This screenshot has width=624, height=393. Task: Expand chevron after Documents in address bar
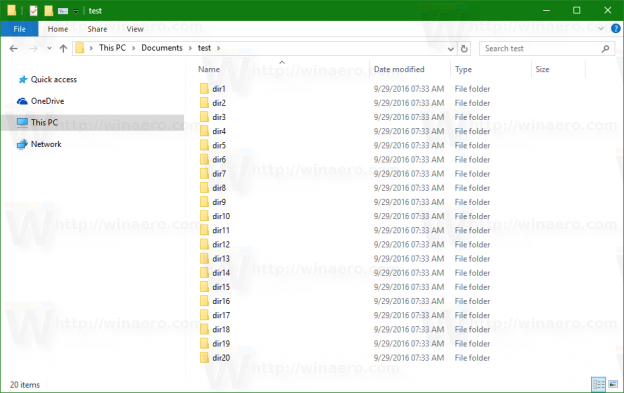coord(190,48)
